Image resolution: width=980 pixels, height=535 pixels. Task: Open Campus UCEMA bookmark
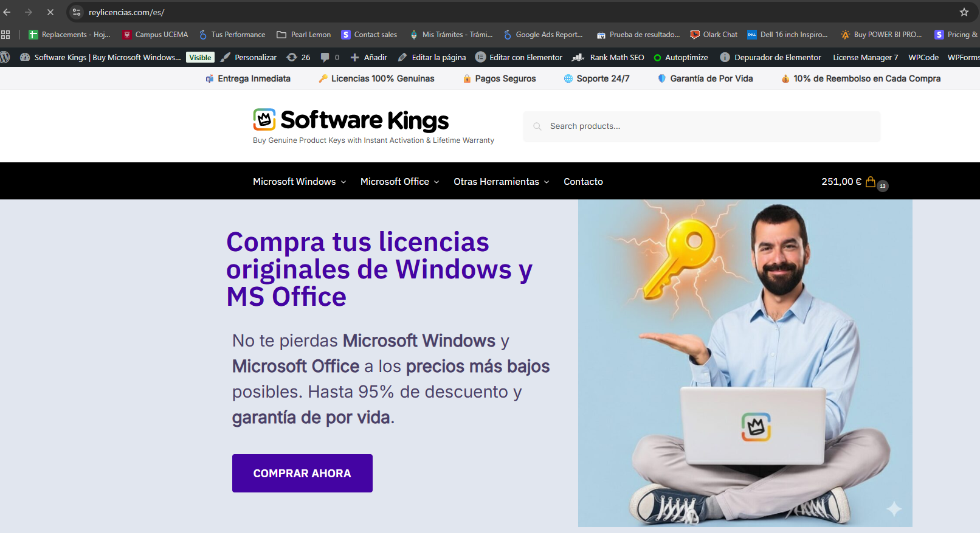[x=156, y=35]
